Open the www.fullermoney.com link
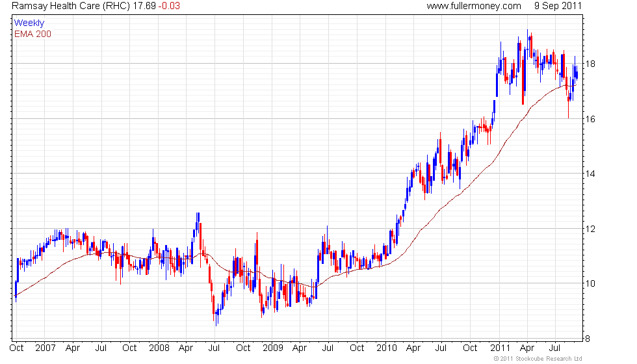The height and width of the screenshot is (364, 637). click(474, 6)
